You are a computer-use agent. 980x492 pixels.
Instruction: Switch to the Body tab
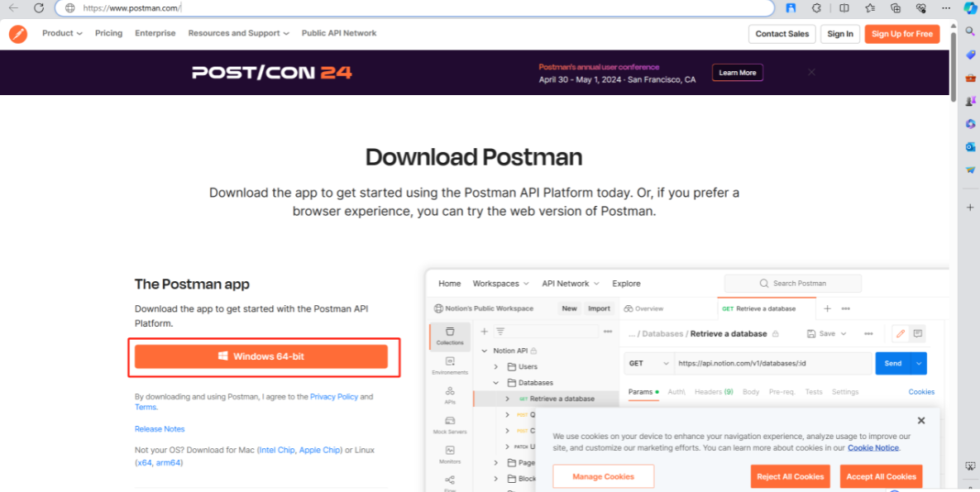tap(751, 392)
